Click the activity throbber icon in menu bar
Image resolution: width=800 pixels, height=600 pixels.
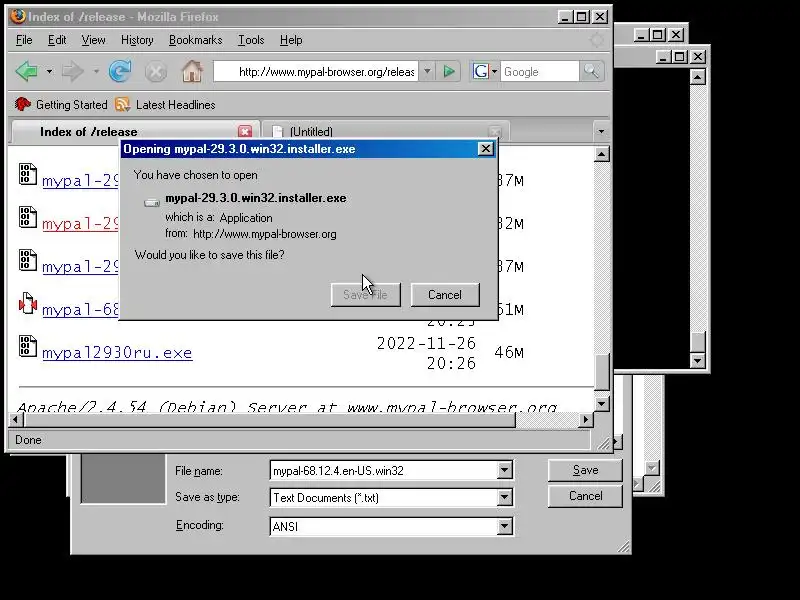click(x=596, y=40)
